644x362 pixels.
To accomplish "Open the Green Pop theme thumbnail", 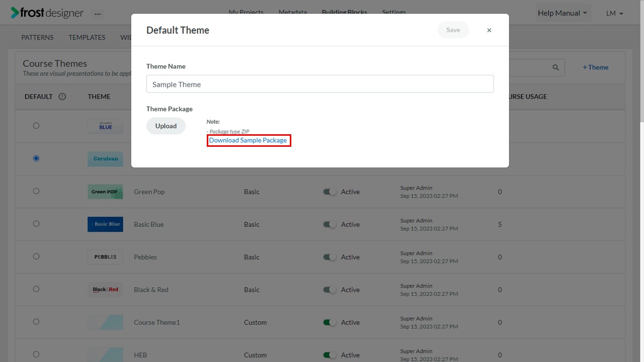I will pos(105,192).
